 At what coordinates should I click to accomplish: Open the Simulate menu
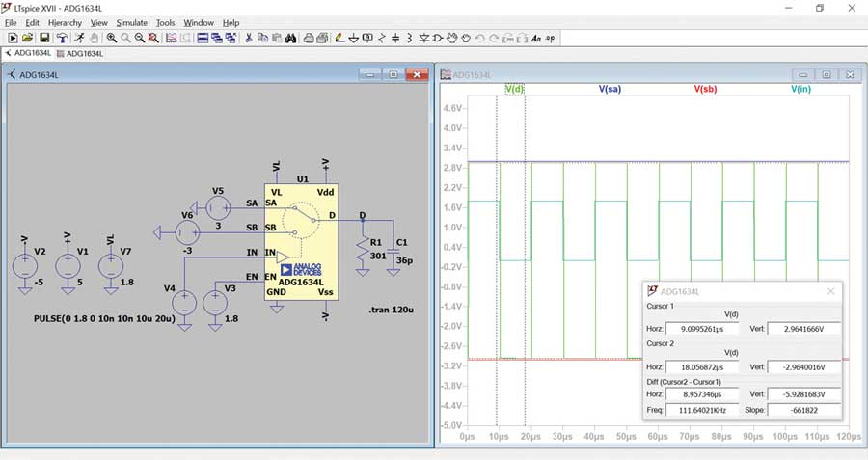click(132, 22)
